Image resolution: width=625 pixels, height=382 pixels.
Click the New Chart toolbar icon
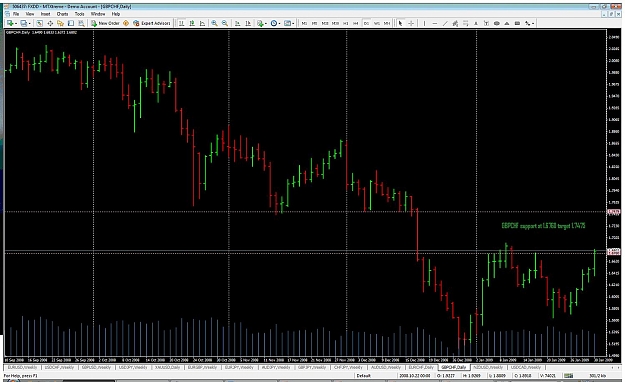point(10,23)
